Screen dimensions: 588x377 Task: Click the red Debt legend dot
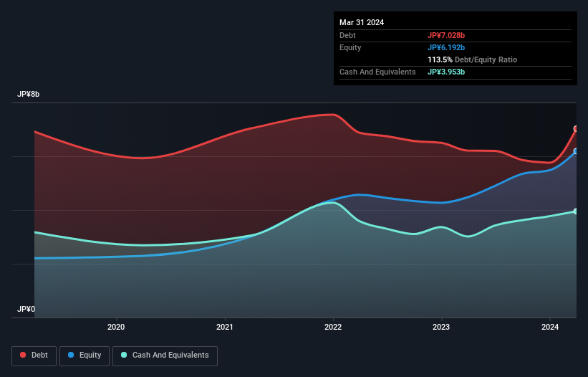pyautogui.click(x=23, y=355)
